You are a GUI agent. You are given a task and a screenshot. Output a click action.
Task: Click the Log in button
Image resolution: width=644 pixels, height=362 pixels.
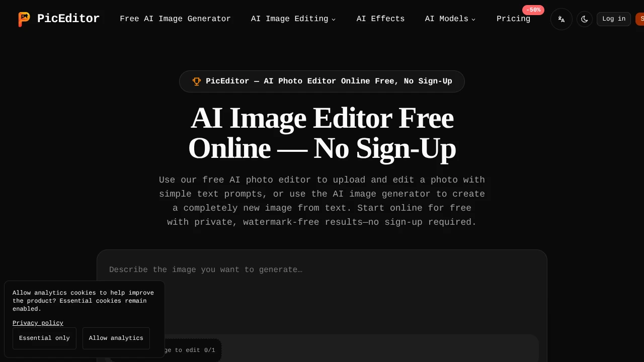pos(614,19)
